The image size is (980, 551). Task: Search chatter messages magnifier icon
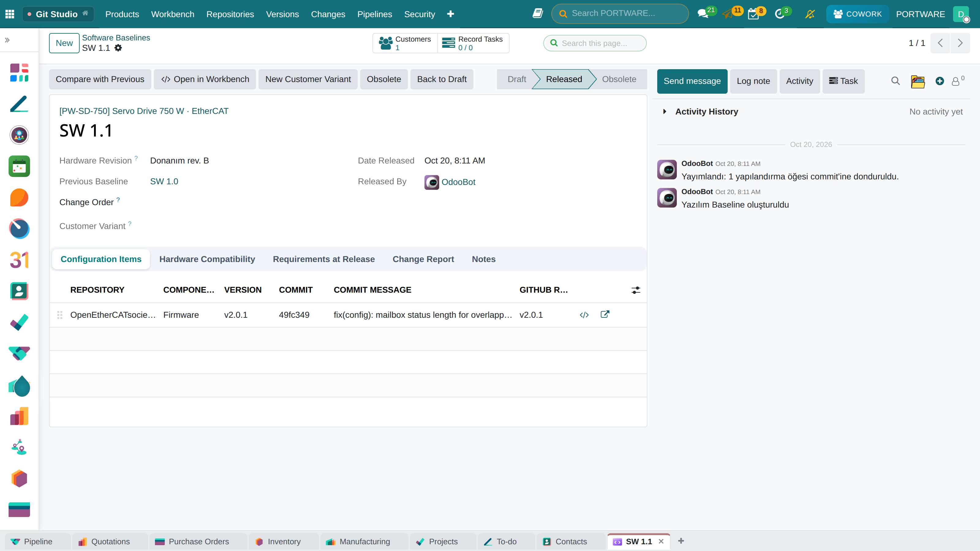pyautogui.click(x=895, y=81)
